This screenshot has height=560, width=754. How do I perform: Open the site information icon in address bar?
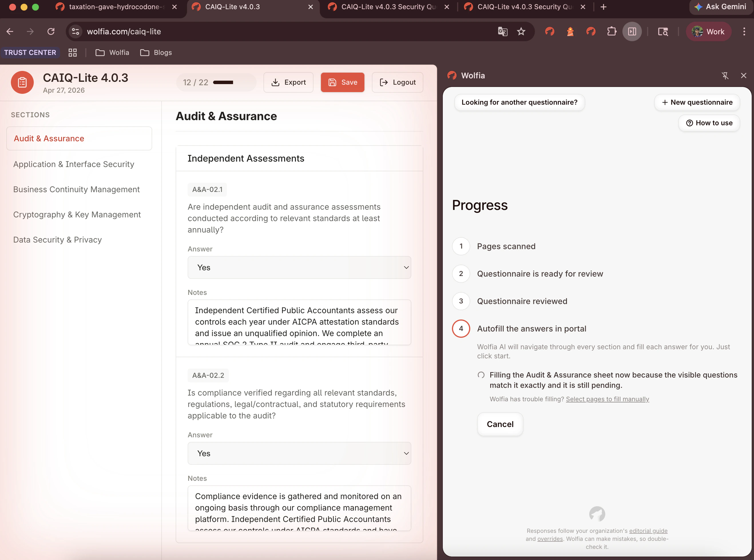(75, 31)
